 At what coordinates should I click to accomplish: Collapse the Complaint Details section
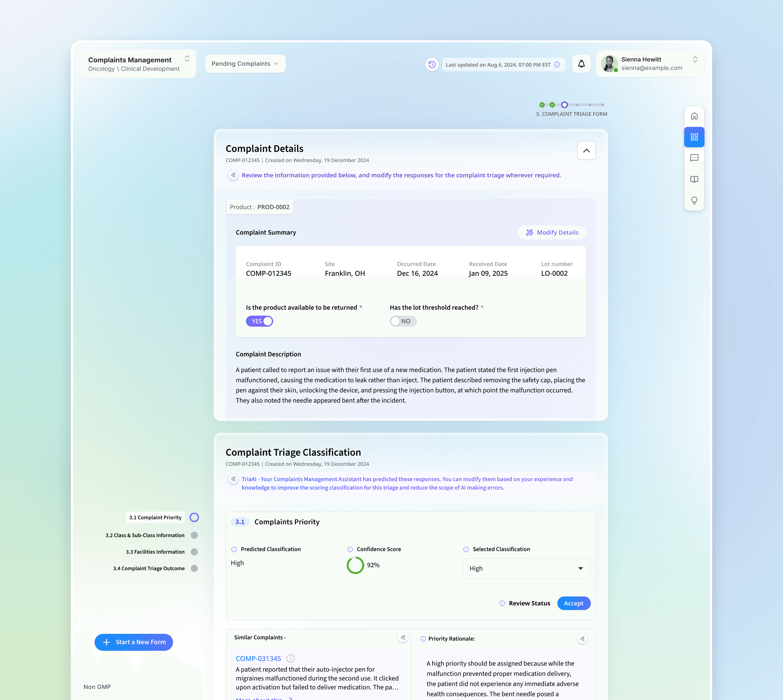click(586, 151)
